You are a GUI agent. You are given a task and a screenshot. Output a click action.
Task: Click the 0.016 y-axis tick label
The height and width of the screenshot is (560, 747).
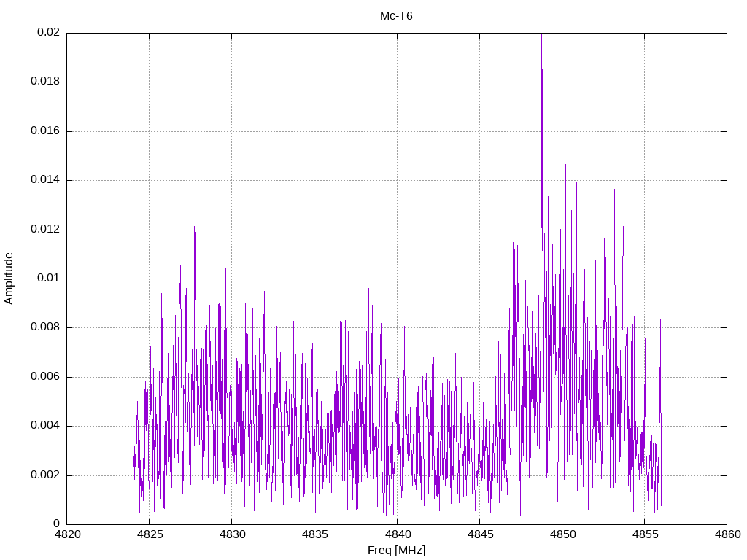click(x=45, y=131)
